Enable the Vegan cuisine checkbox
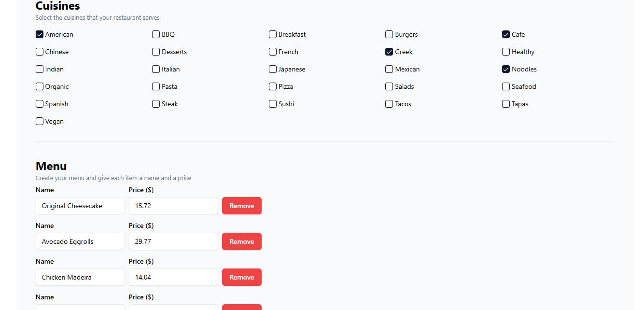Screen dimensions: 644x310 tap(40, 121)
